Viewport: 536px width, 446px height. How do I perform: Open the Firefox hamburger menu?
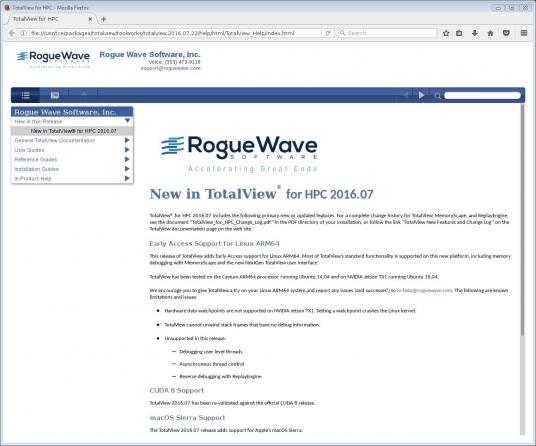524,33
